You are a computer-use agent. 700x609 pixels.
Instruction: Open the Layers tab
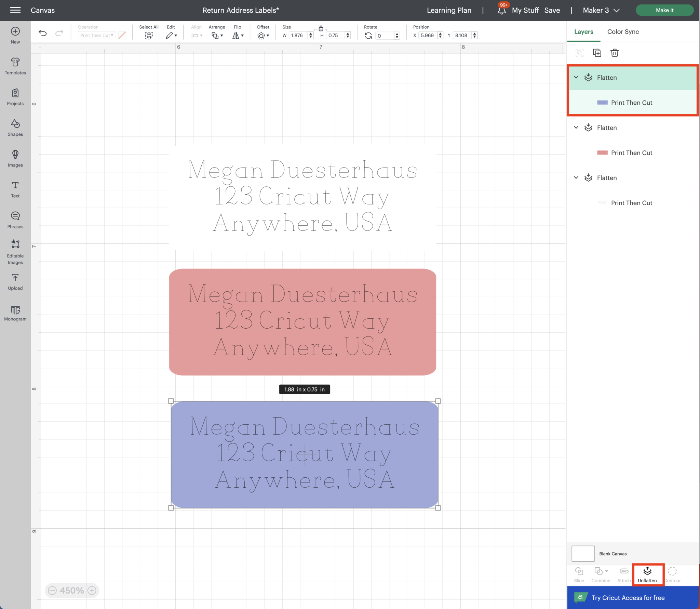coord(583,32)
